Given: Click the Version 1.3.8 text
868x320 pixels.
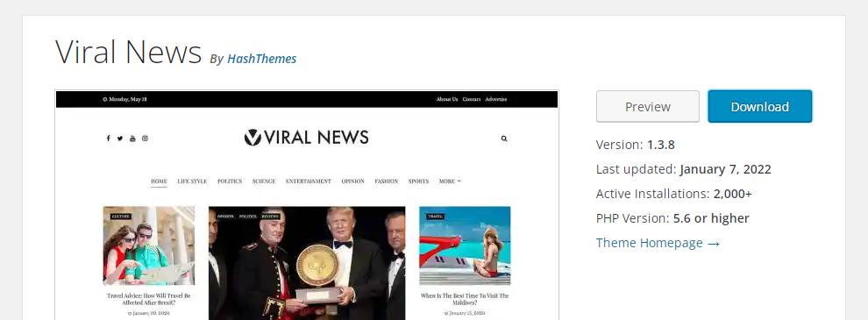Looking at the screenshot, I should coord(636,145).
